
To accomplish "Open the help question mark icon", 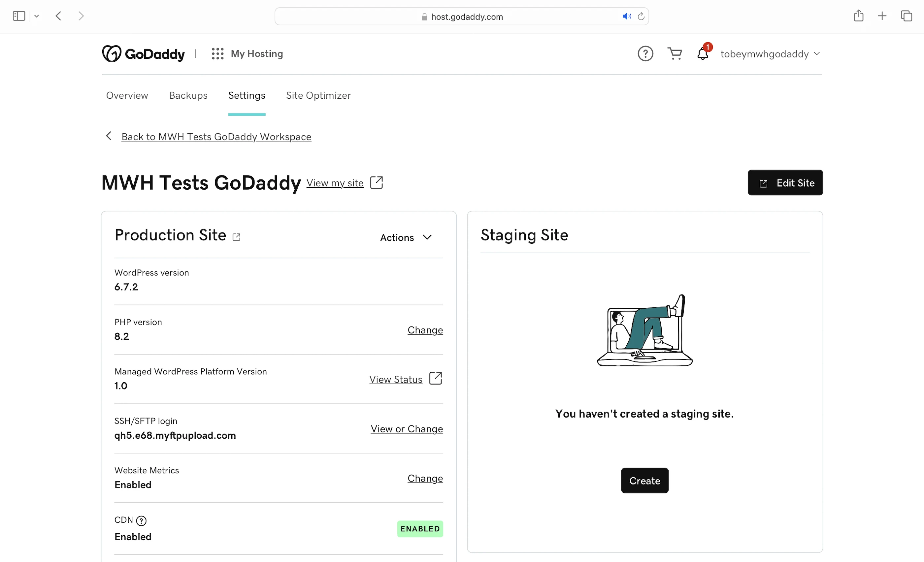I will tap(645, 53).
